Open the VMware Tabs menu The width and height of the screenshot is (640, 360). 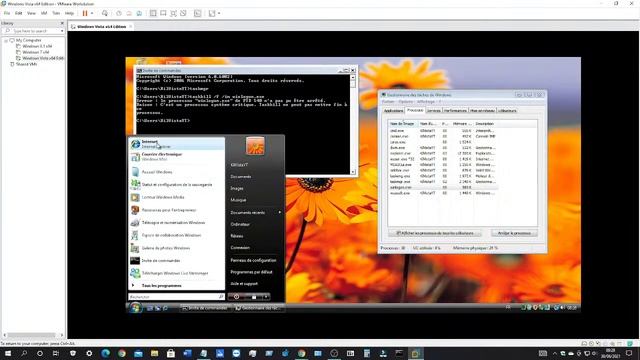[56, 13]
